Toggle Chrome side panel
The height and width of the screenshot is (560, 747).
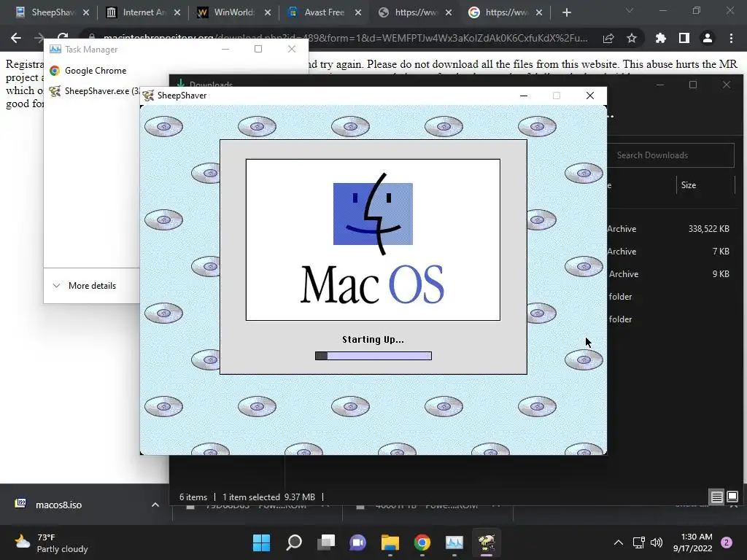[684, 38]
